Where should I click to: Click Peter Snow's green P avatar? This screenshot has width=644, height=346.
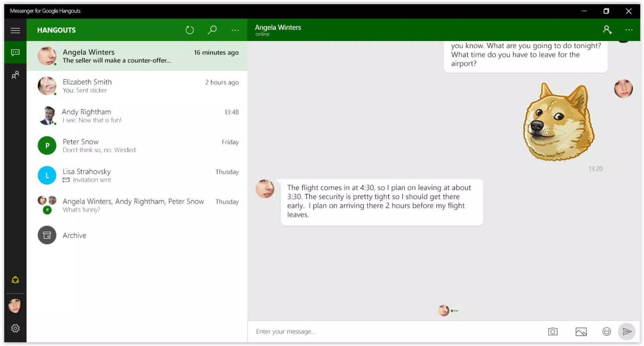47,146
